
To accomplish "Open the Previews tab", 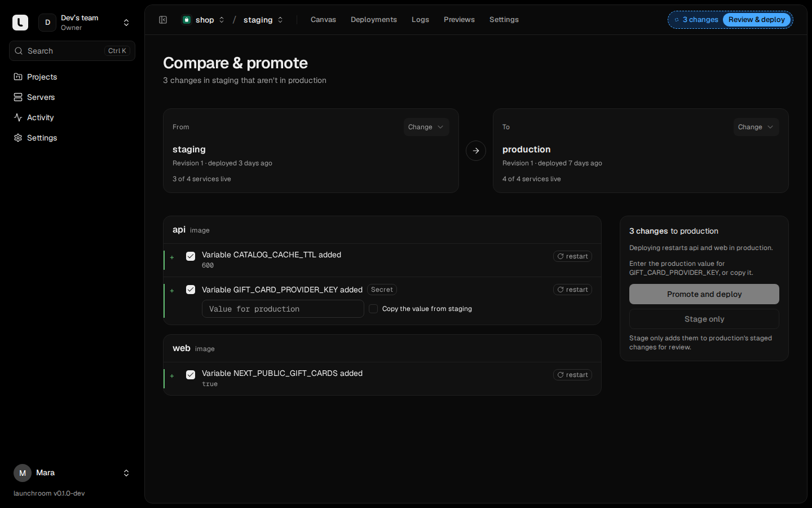I will (x=459, y=20).
